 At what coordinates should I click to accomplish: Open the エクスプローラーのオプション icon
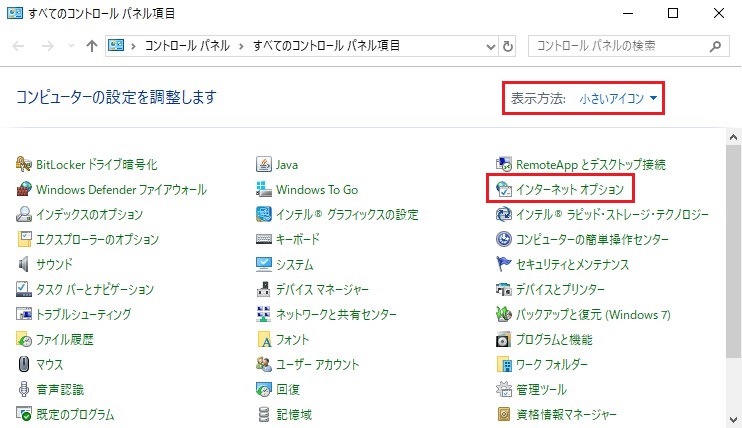(x=24, y=239)
